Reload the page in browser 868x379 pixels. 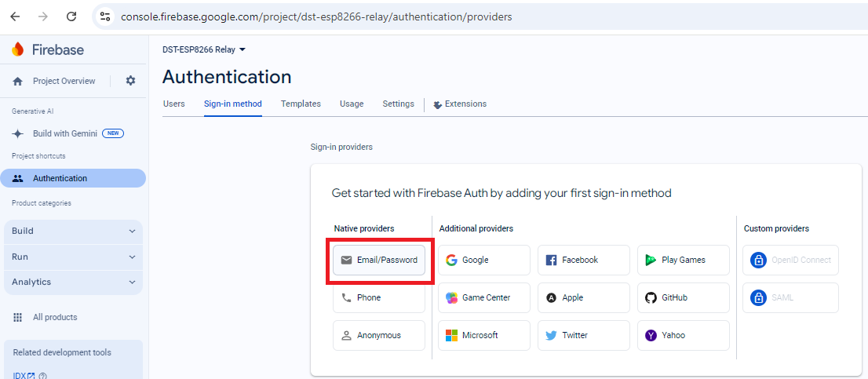click(x=71, y=16)
